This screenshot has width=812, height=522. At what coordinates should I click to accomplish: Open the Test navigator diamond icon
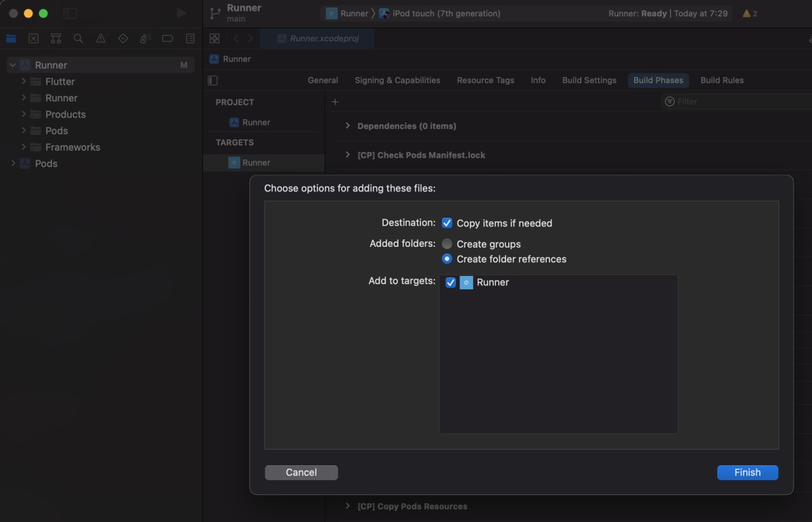[122, 39]
